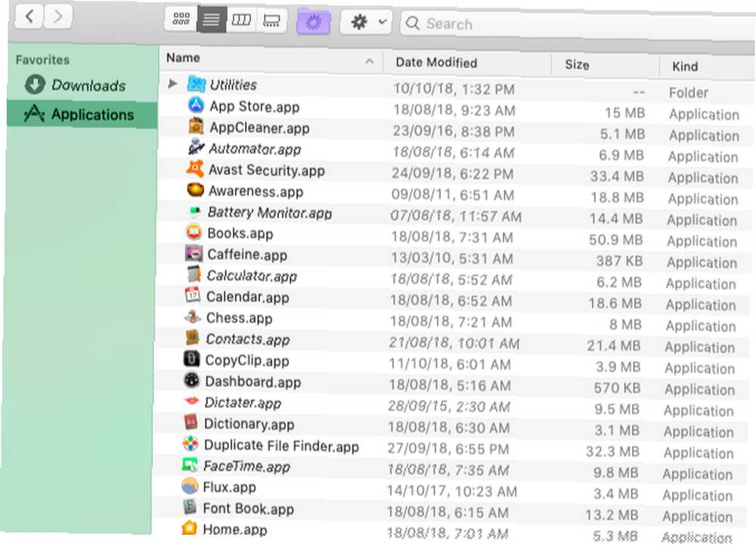756x547 pixels.
Task: Click the file name Caffeine.app
Action: coord(247,255)
